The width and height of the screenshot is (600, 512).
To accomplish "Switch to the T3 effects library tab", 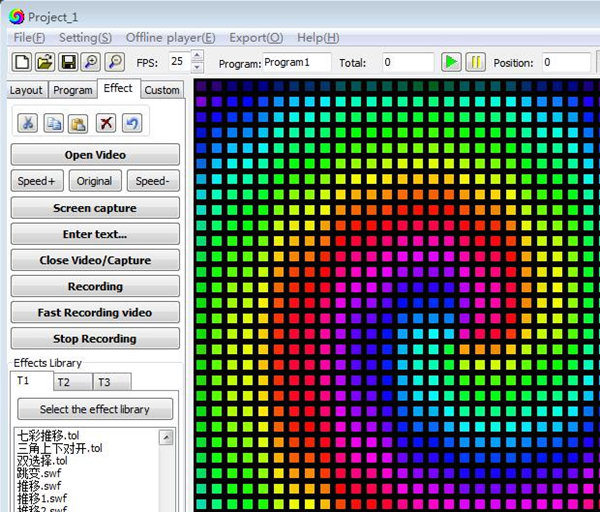I will (112, 382).
